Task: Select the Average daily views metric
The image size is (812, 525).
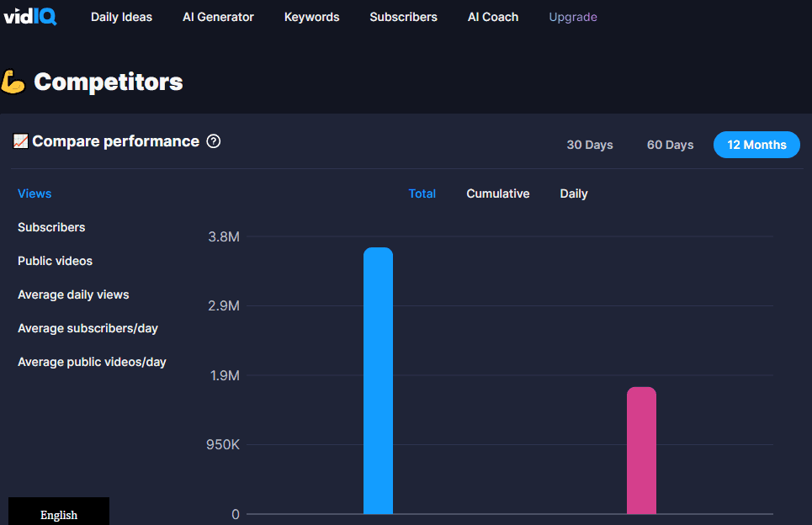Action: pos(73,294)
